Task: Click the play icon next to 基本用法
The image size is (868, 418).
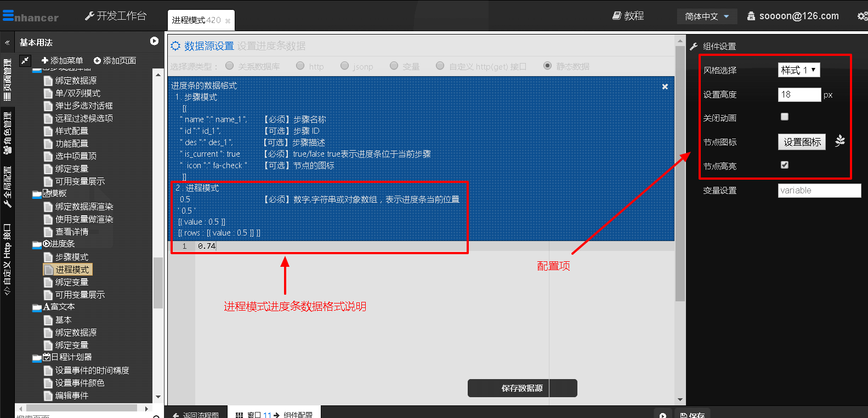Action: (154, 41)
